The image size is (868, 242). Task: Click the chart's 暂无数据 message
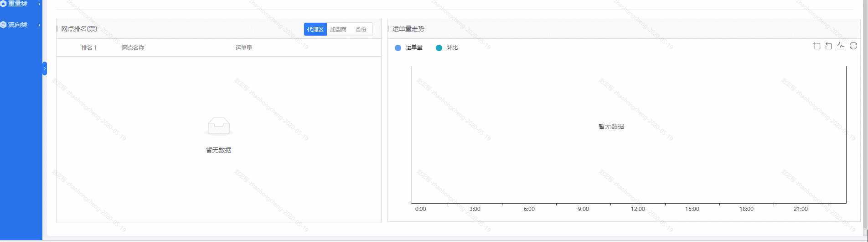point(611,126)
